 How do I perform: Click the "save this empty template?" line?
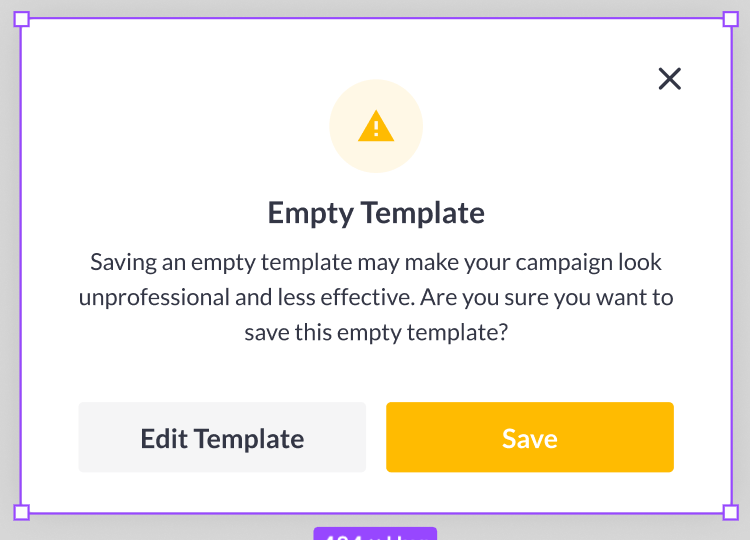(376, 333)
